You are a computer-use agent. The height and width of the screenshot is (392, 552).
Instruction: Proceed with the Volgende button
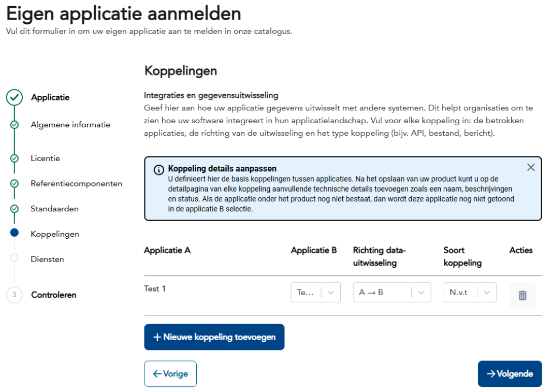coord(510,374)
